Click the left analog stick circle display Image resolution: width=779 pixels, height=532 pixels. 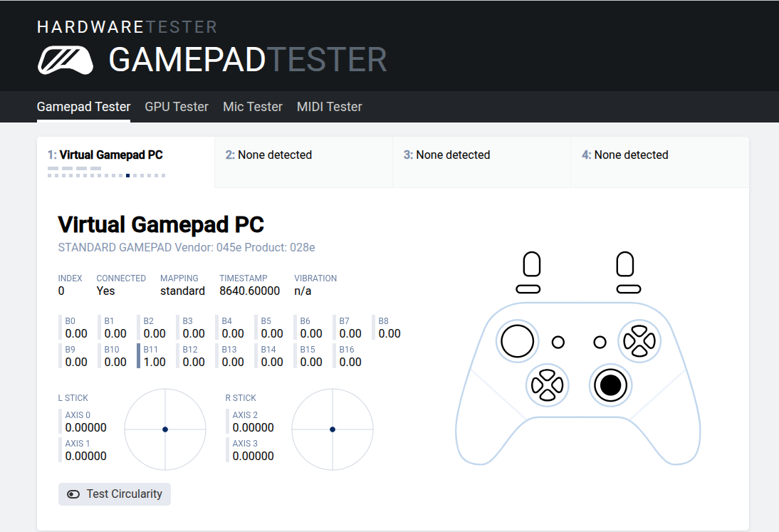[165, 429]
